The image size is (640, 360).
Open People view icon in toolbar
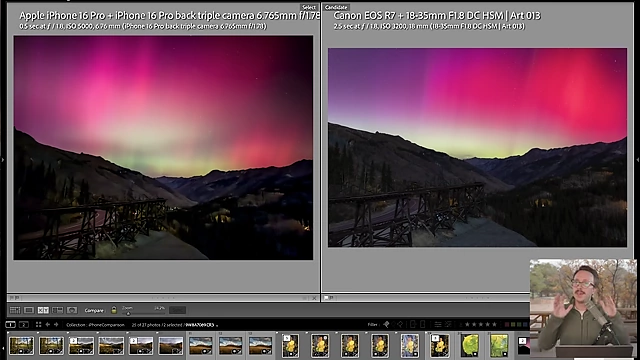[x=72, y=310]
